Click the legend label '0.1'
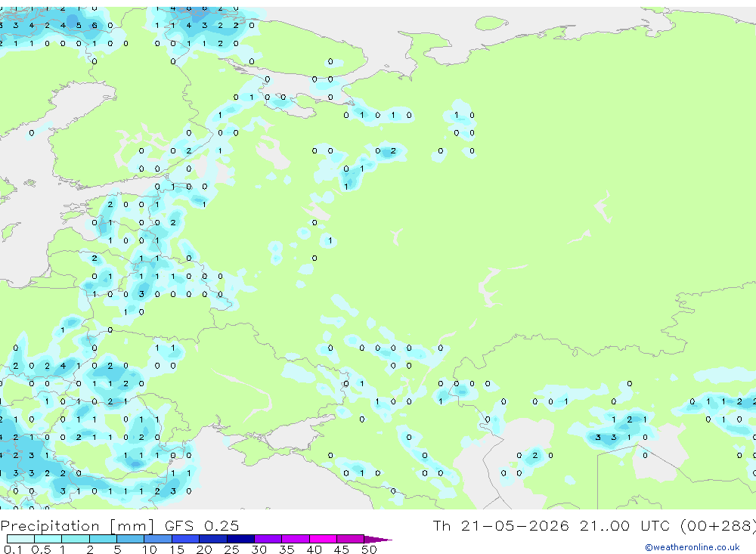The height and width of the screenshot is (554, 756). click(13, 549)
